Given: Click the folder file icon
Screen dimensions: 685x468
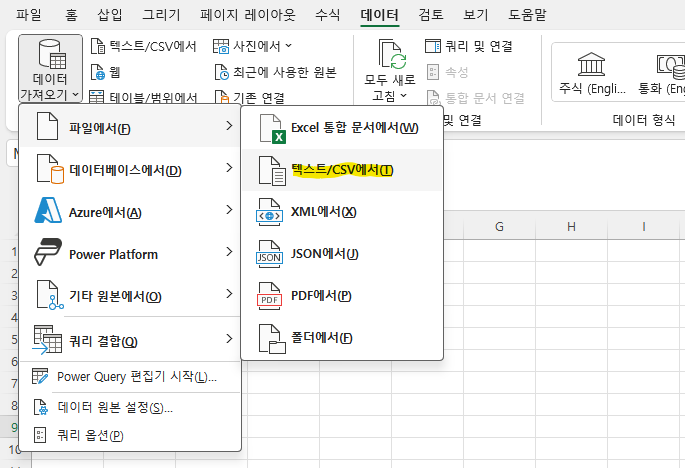Looking at the screenshot, I should [272, 338].
